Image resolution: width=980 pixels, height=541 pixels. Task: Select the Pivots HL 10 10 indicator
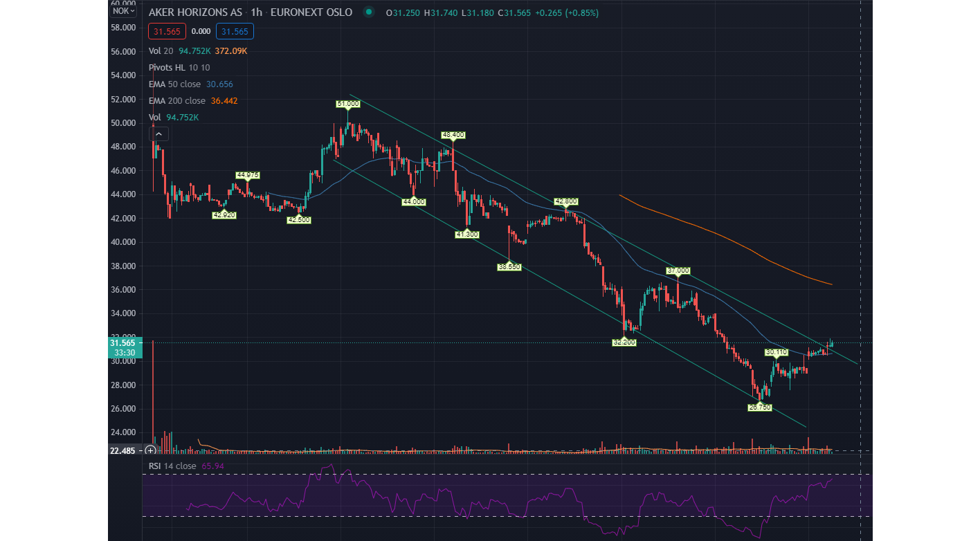179,67
